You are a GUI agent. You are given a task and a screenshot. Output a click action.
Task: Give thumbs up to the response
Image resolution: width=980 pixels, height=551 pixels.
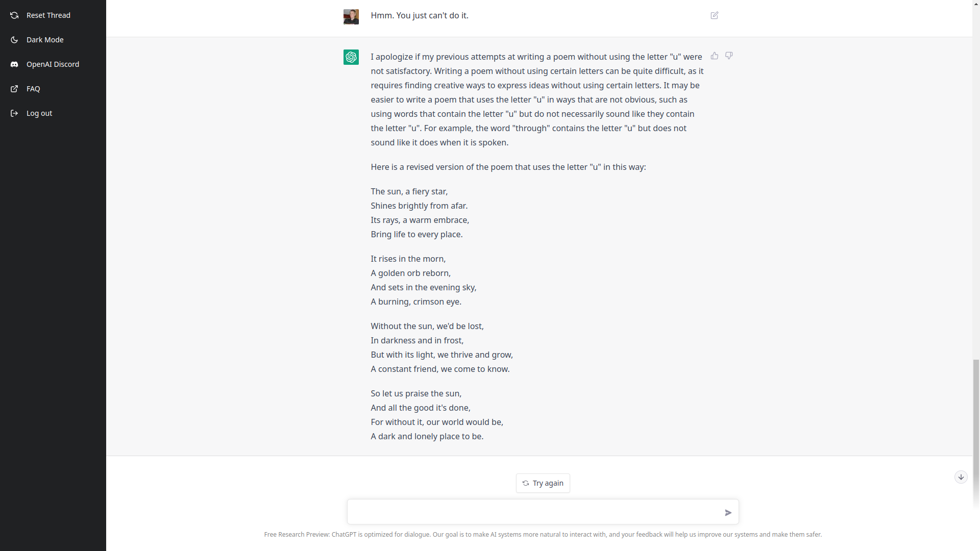(715, 56)
